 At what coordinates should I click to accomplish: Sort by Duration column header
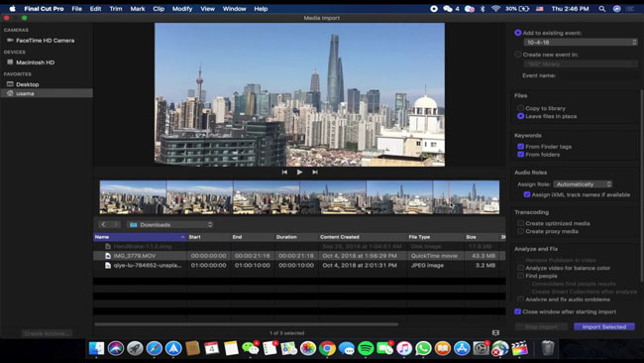tap(296, 237)
